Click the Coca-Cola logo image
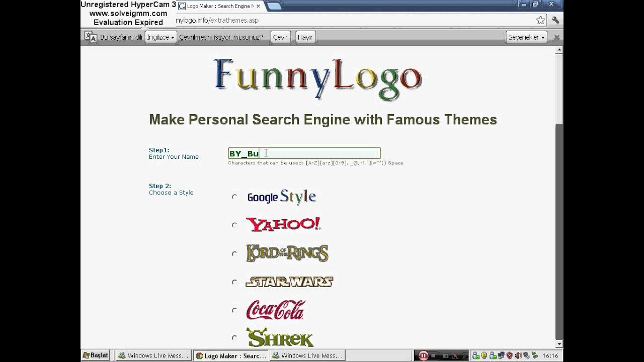Viewport: 644px width, 362px height. click(x=275, y=310)
